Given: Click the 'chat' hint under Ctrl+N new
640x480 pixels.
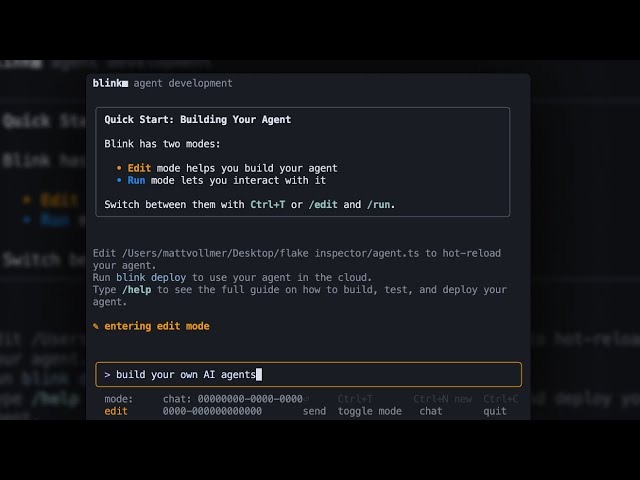Looking at the screenshot, I should tap(431, 411).
